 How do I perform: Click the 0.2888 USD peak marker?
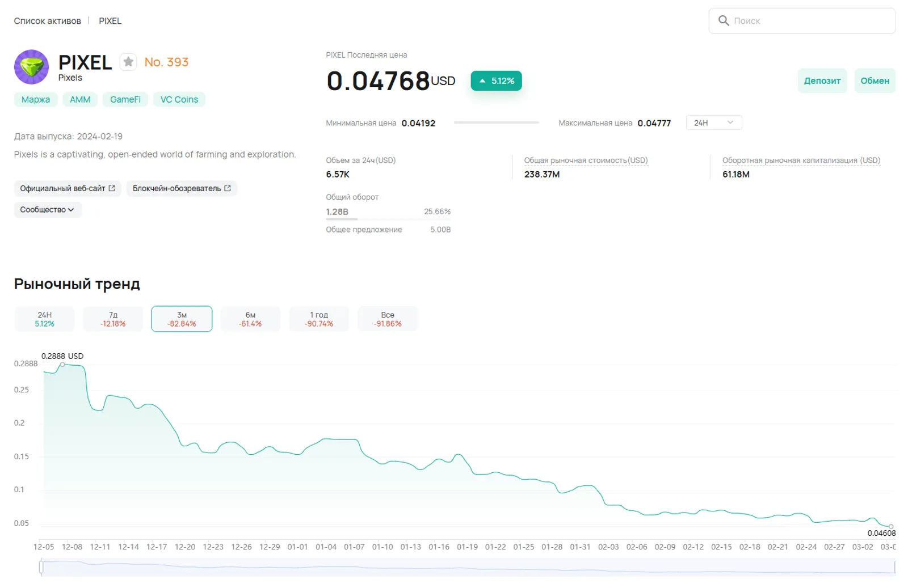[62, 365]
